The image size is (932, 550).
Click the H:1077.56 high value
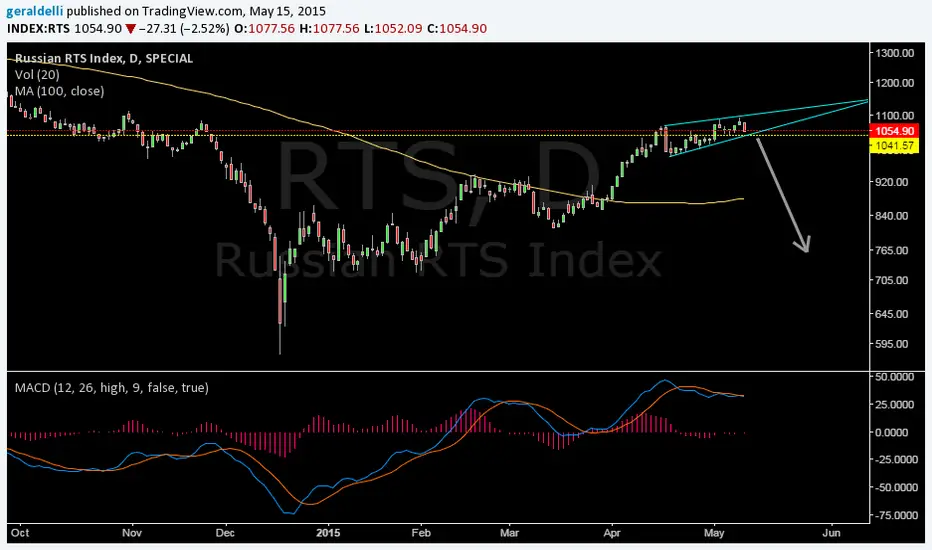click(x=329, y=29)
